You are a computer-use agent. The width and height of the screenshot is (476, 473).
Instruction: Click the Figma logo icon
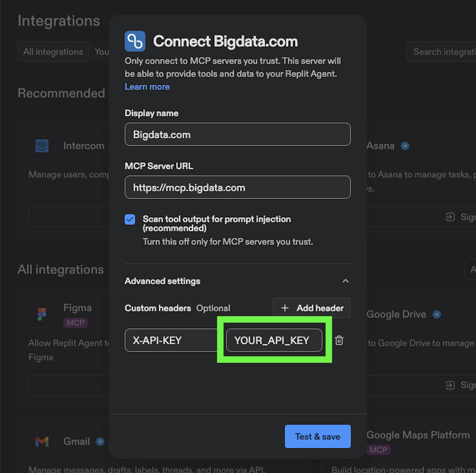(42, 314)
